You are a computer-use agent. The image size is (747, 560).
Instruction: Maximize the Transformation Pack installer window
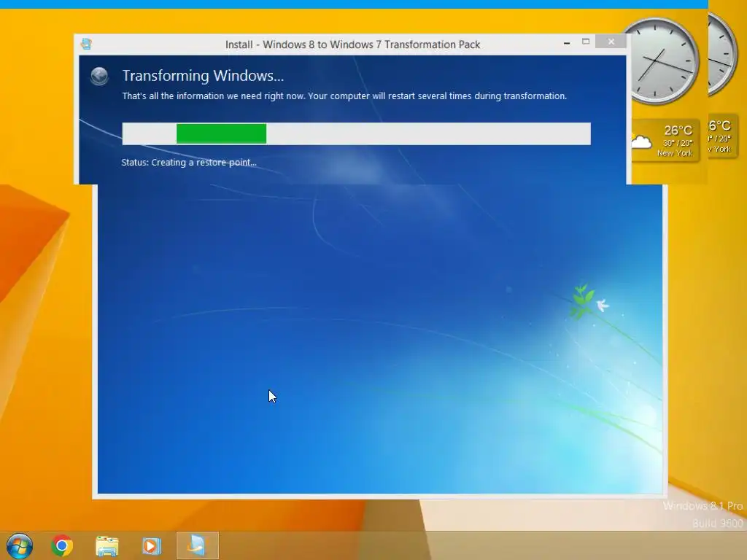[586, 42]
